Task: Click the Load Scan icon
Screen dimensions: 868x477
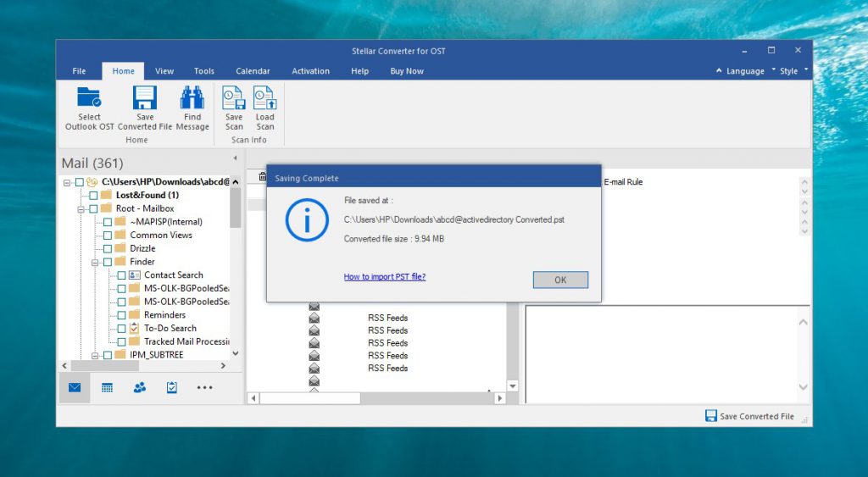Action: [x=264, y=97]
